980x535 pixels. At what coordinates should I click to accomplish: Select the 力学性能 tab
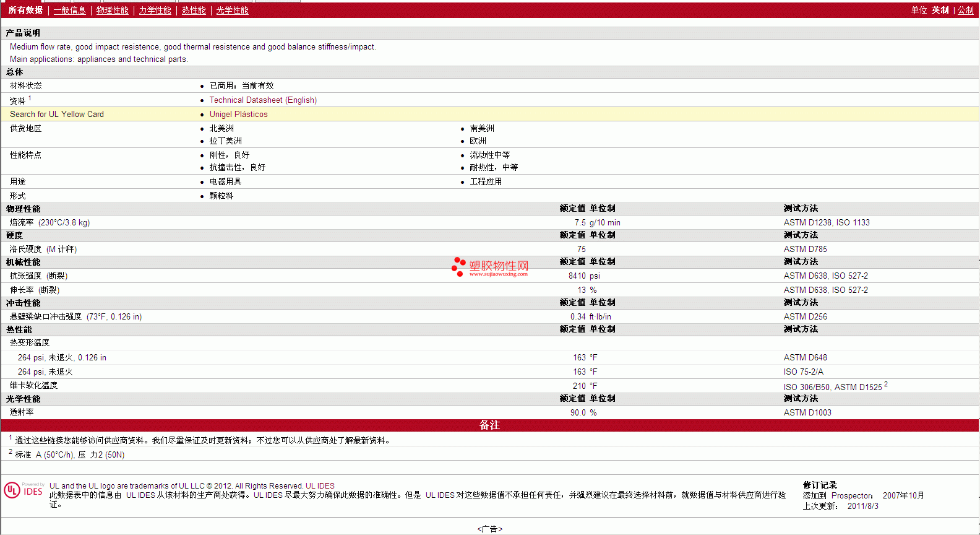click(x=155, y=11)
